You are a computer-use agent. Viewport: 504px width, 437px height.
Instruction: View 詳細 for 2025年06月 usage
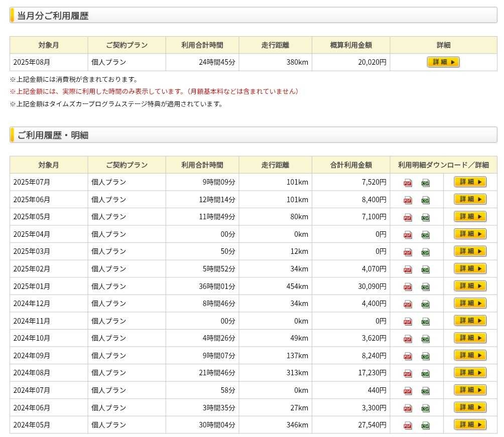click(x=470, y=199)
